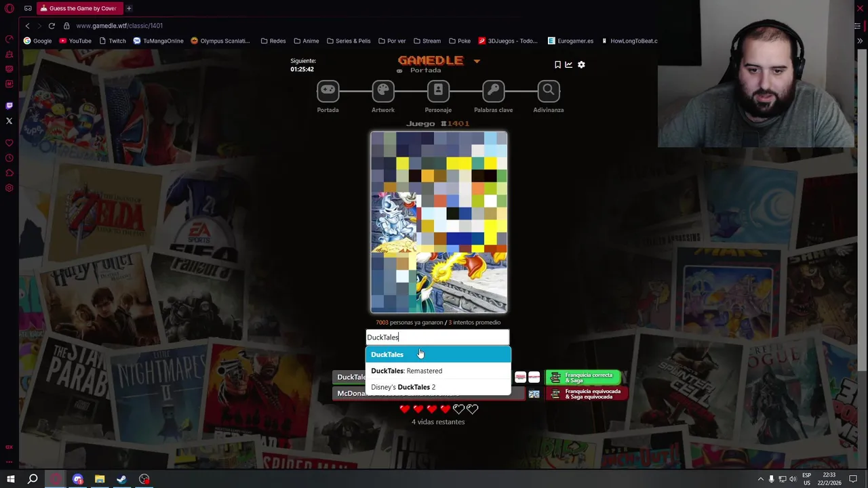Open the Opera easy setup menu icon
The width and height of the screenshot is (868, 488).
click(857, 26)
